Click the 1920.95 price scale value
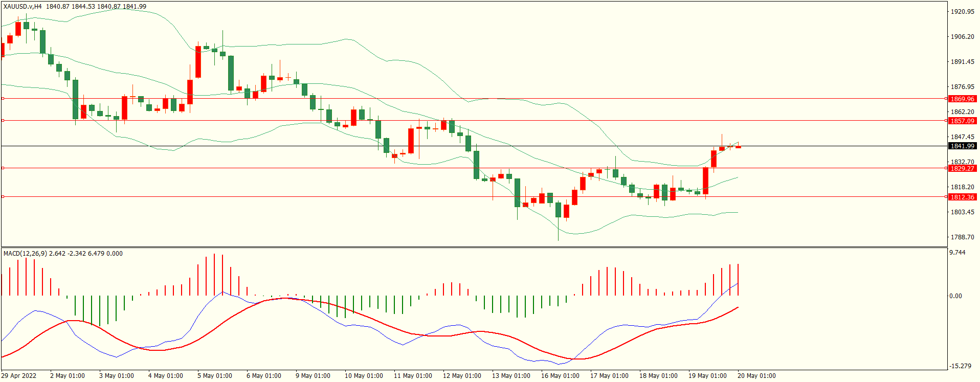Viewport: 980px width, 382px height. point(962,11)
